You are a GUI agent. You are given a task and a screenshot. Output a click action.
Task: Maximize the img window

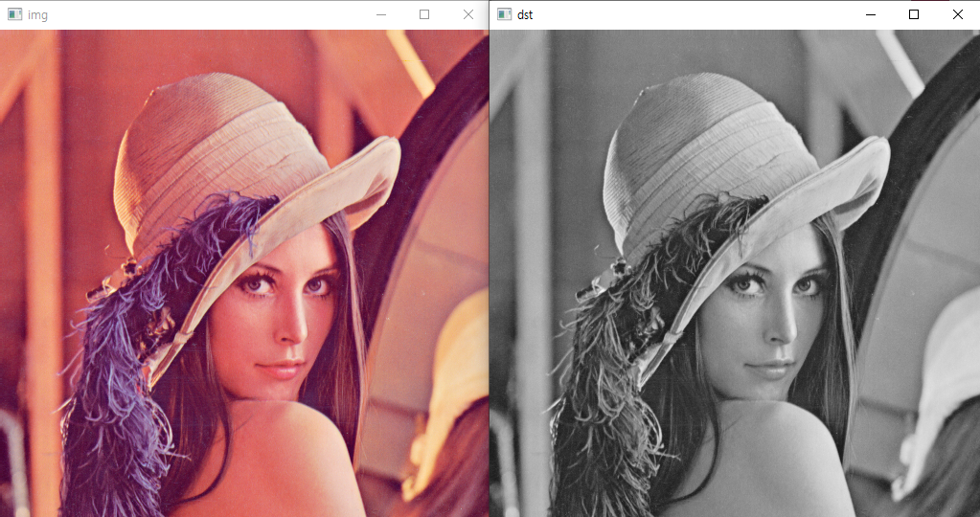pos(424,14)
